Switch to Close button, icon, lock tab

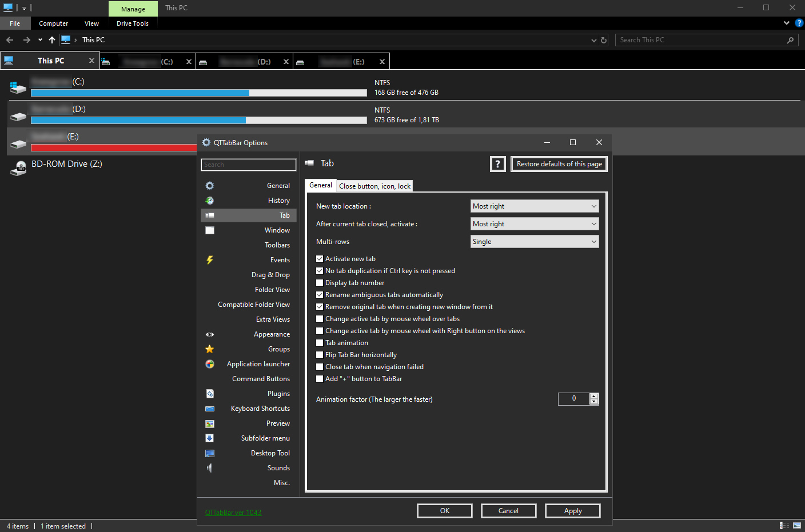coord(374,186)
